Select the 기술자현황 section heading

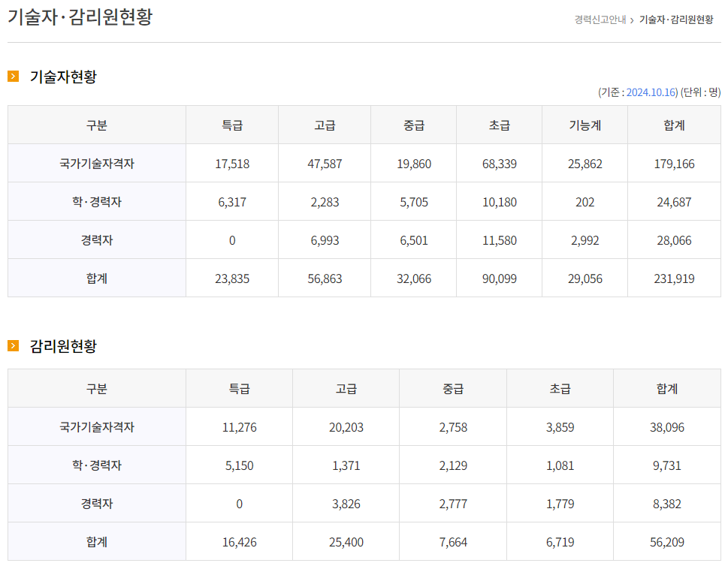[63, 77]
